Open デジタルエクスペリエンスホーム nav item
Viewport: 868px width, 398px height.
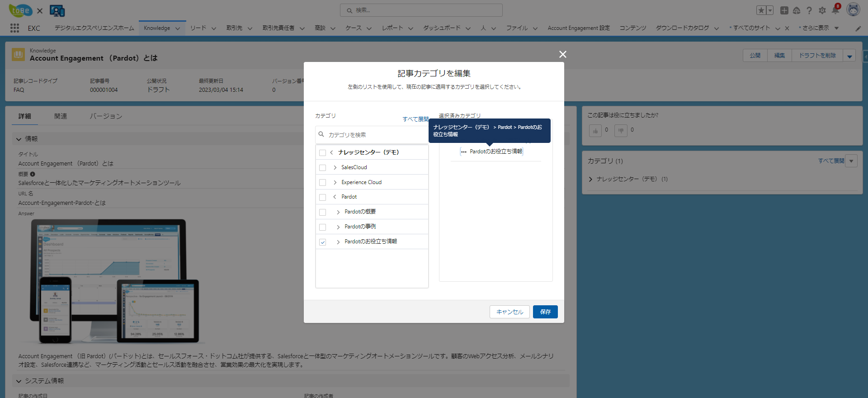pos(94,28)
